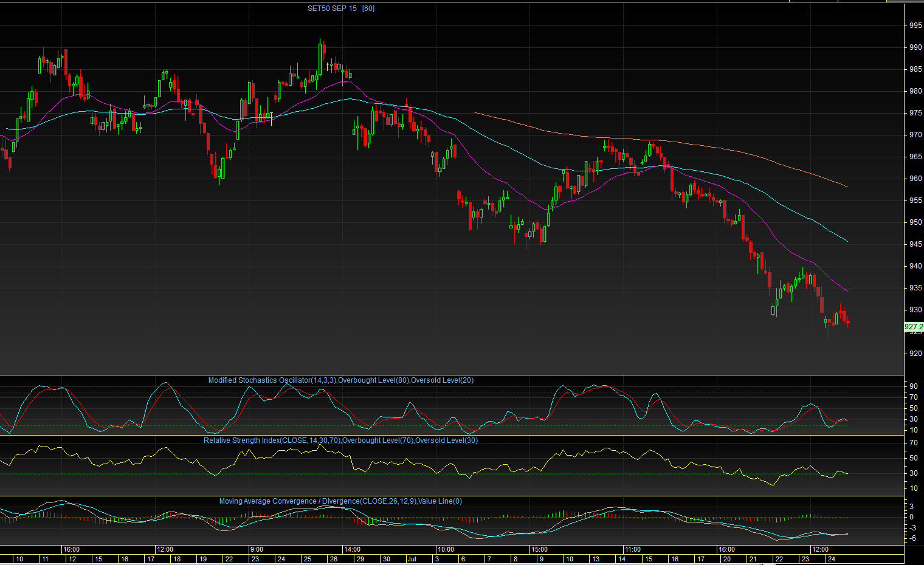Click the 9:00 time label
The height and width of the screenshot is (565, 924).
(257, 549)
